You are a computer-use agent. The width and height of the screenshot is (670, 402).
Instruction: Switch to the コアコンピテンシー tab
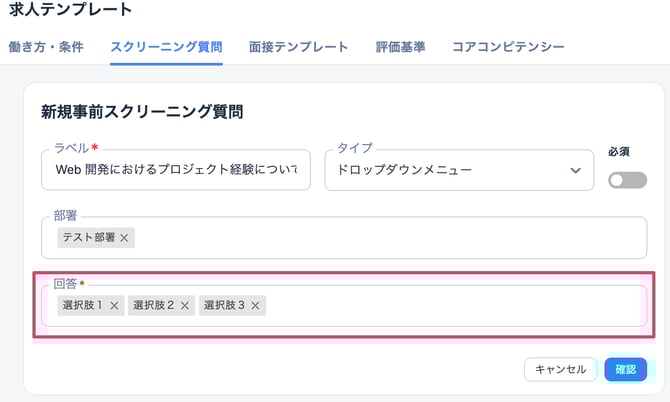[x=508, y=47]
